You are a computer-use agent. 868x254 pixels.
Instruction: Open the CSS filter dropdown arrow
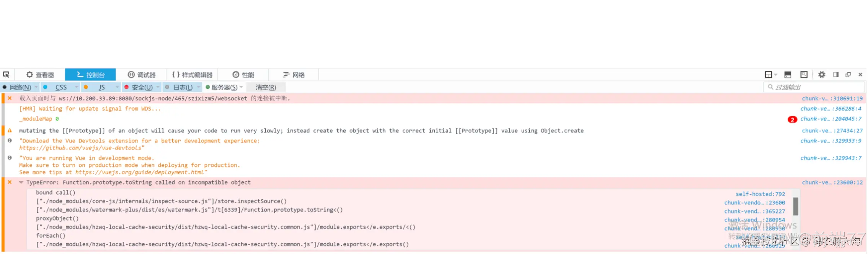tap(77, 87)
